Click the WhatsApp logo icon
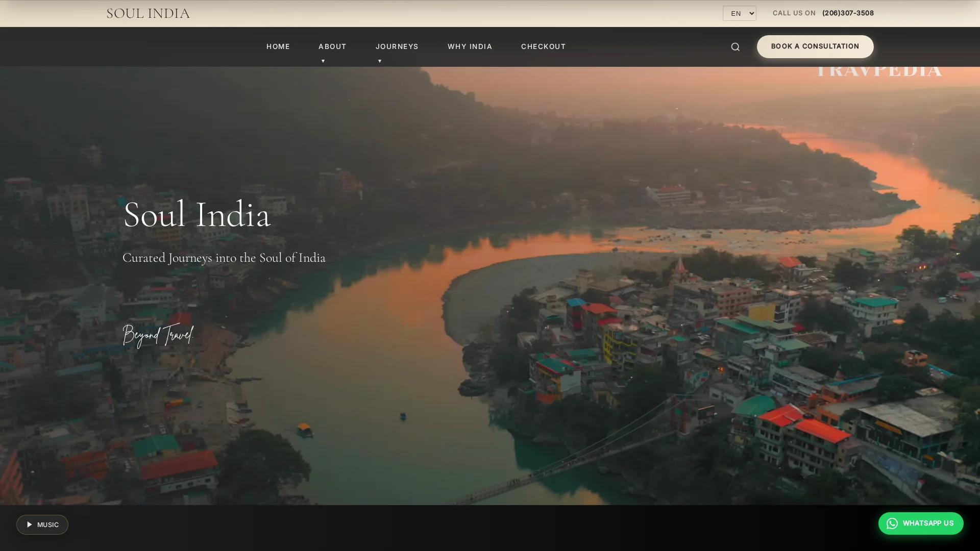 click(892, 523)
